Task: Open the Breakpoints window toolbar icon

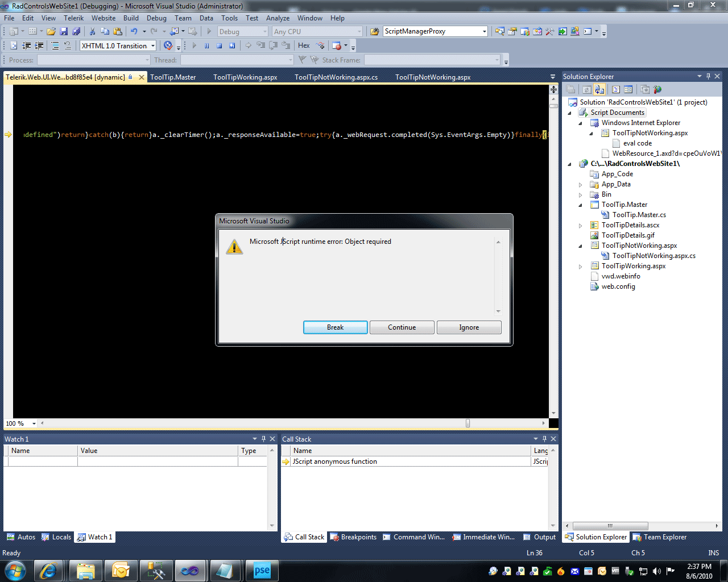Action: (337, 46)
